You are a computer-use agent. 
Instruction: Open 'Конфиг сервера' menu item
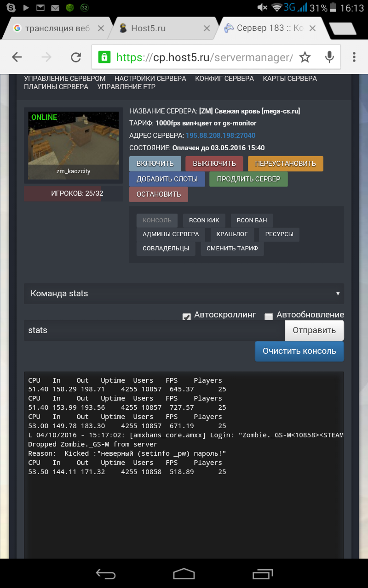pos(224,79)
